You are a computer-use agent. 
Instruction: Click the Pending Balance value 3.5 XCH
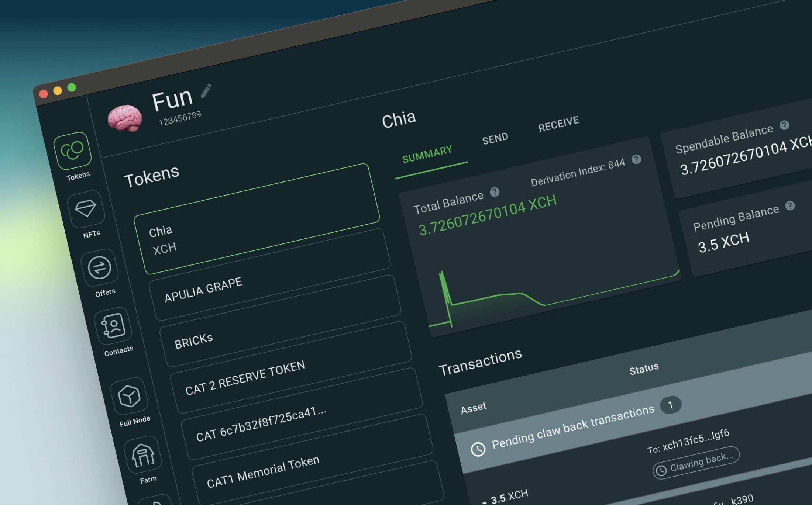click(x=724, y=242)
